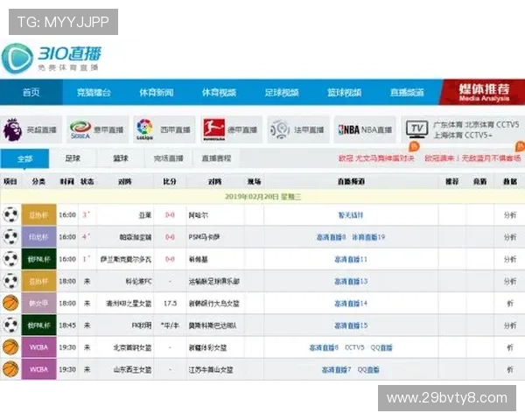Click basketball icon in 北京首钢女篮 row

pos(10,347)
